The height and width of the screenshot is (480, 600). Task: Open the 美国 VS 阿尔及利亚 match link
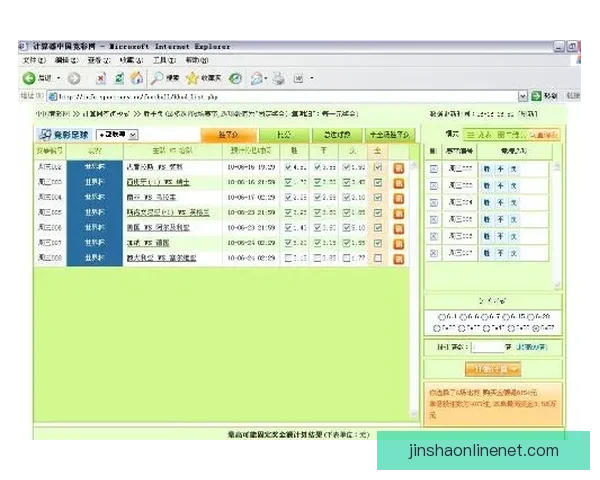(158, 228)
